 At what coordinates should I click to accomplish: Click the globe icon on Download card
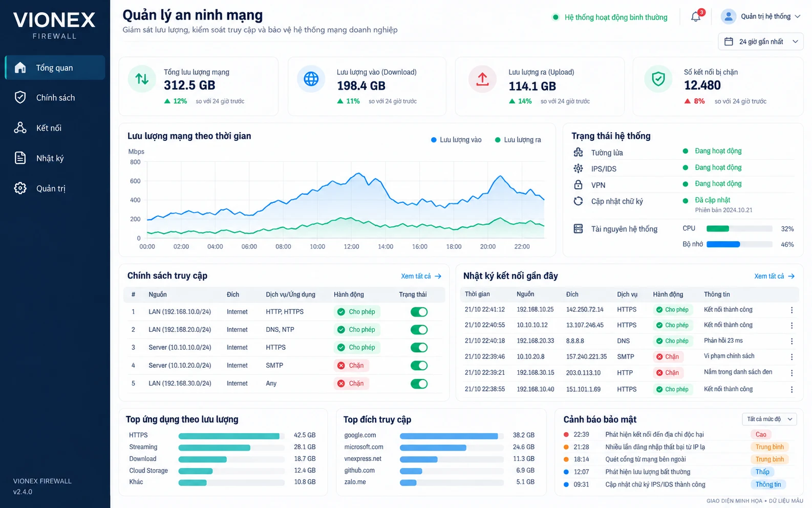point(311,79)
